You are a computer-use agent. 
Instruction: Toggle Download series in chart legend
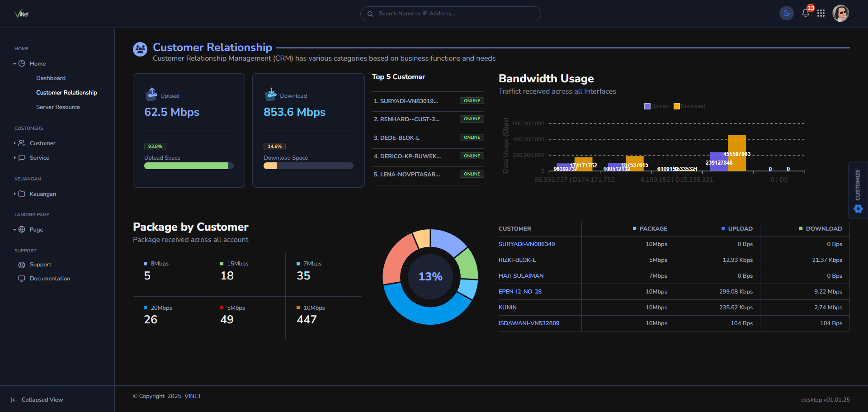coord(689,106)
